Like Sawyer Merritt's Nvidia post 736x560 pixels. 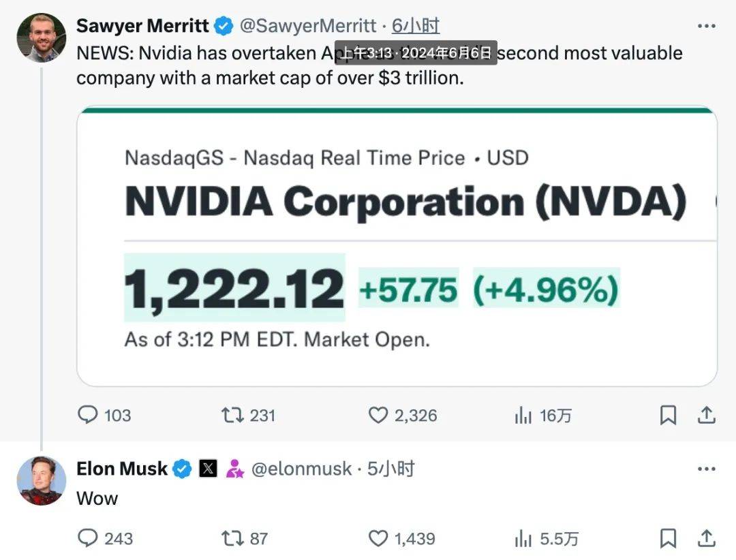pyautogui.click(x=378, y=415)
